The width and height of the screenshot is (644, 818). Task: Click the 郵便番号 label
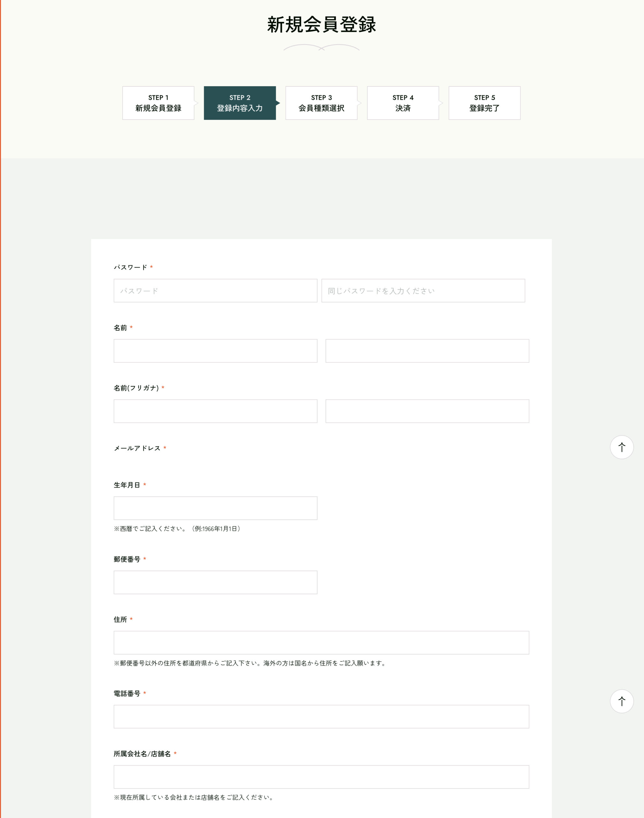[x=127, y=559]
